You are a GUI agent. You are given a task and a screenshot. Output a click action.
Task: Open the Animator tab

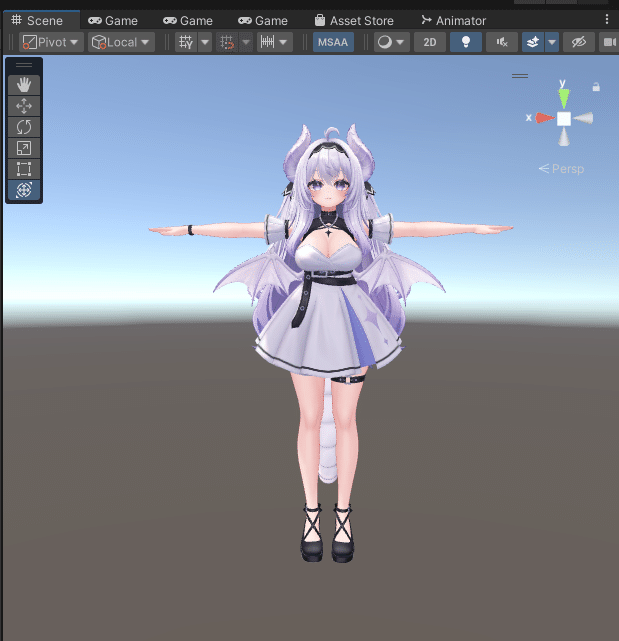454,20
